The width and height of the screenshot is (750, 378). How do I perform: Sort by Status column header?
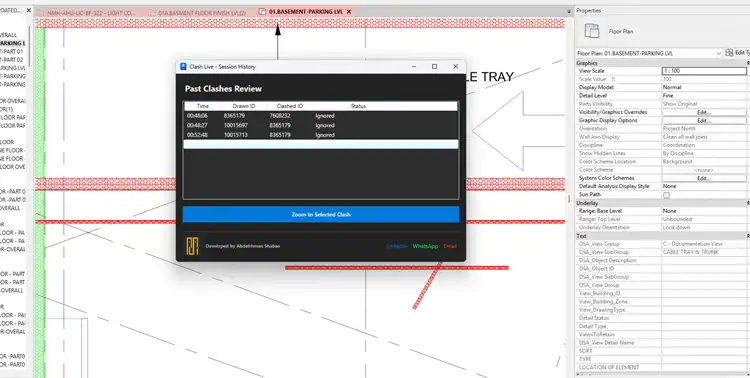[x=358, y=106]
